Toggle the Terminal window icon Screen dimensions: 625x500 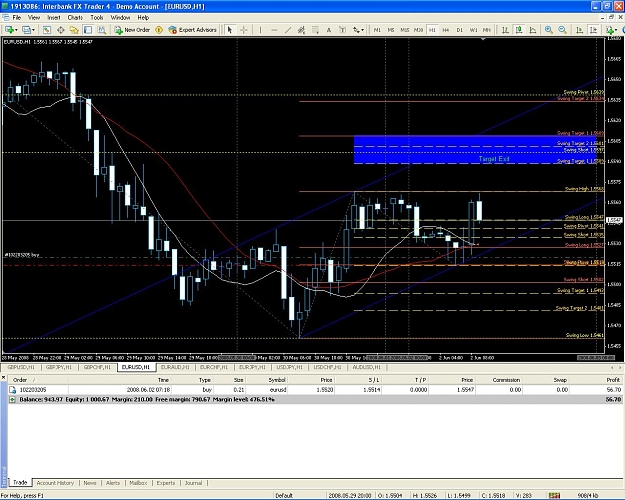click(x=88, y=30)
